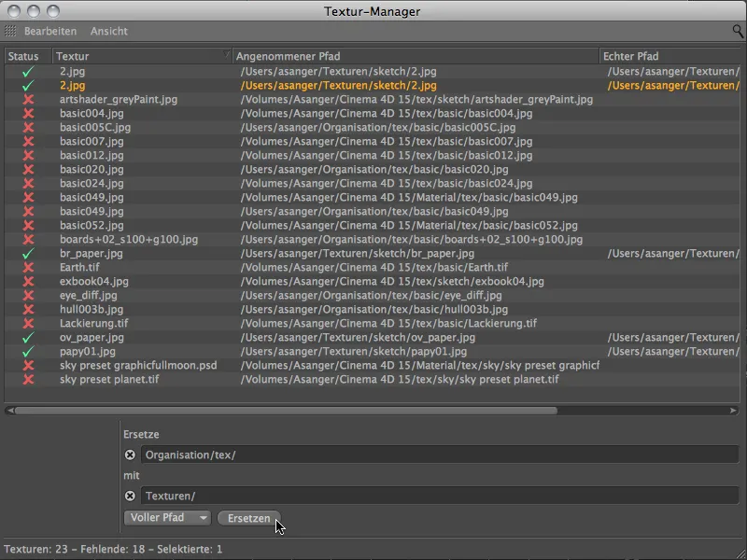Click the Angenommener Pfad column header

click(416, 56)
